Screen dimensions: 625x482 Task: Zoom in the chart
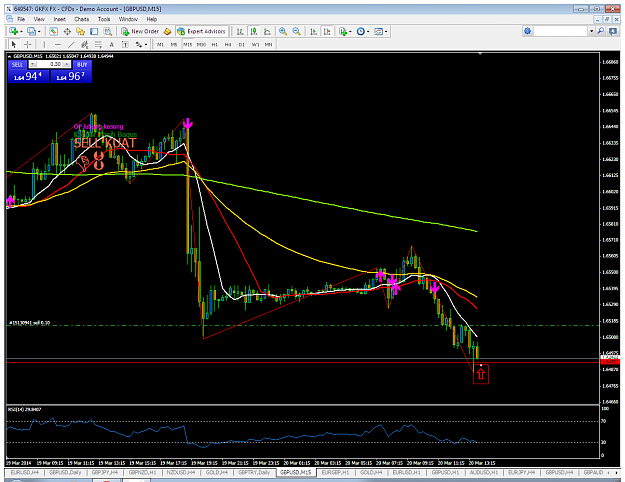point(283,31)
